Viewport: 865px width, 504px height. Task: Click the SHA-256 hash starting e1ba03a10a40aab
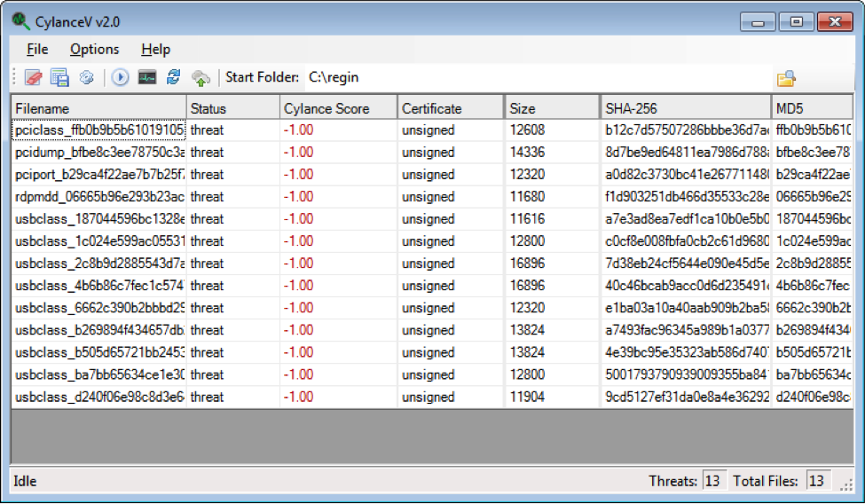(x=687, y=308)
